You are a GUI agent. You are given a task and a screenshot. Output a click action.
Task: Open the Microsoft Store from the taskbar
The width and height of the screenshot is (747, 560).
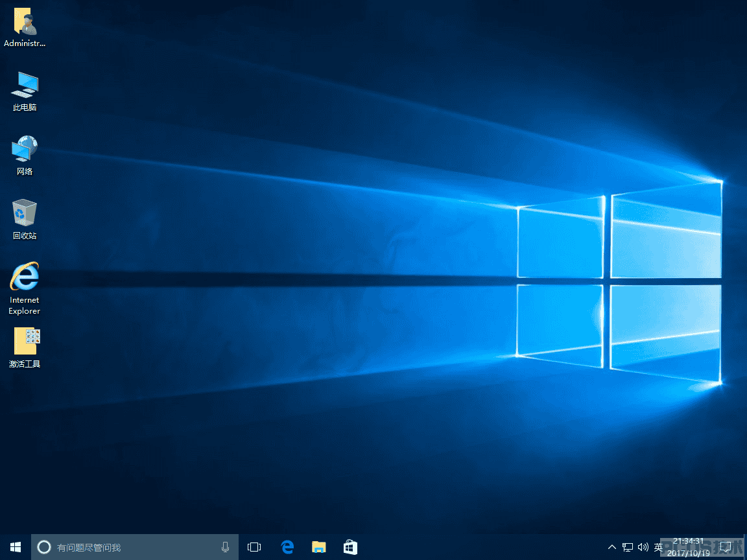pos(351,547)
